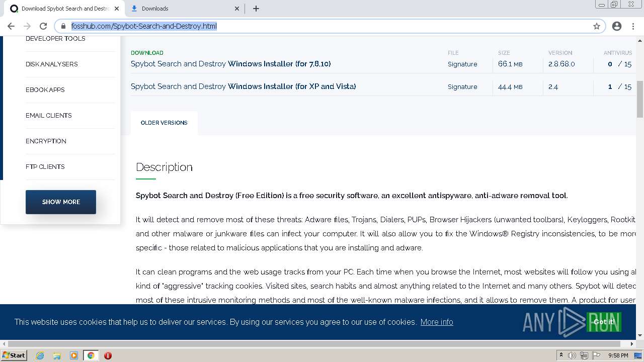
Task: Open the network tray icon
Action: click(x=584, y=355)
